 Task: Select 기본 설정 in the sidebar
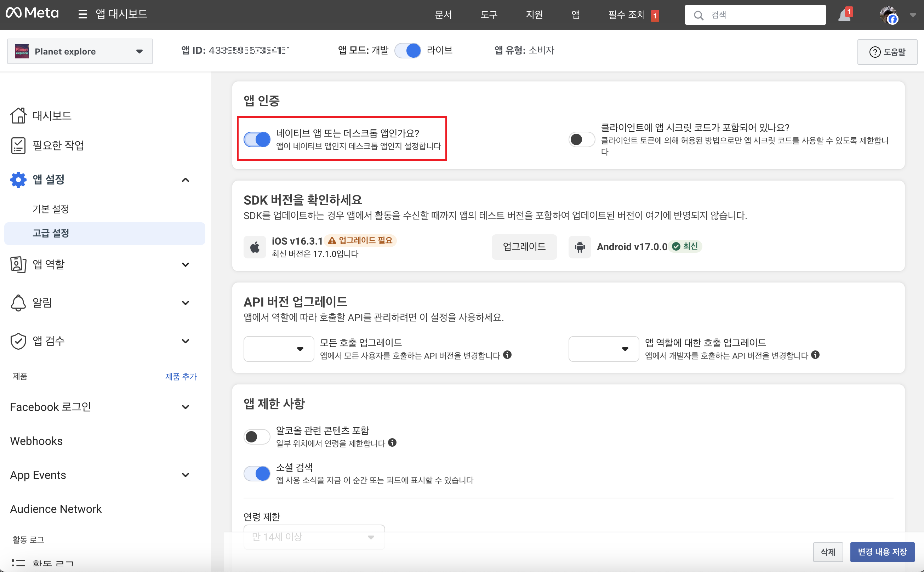pos(51,209)
